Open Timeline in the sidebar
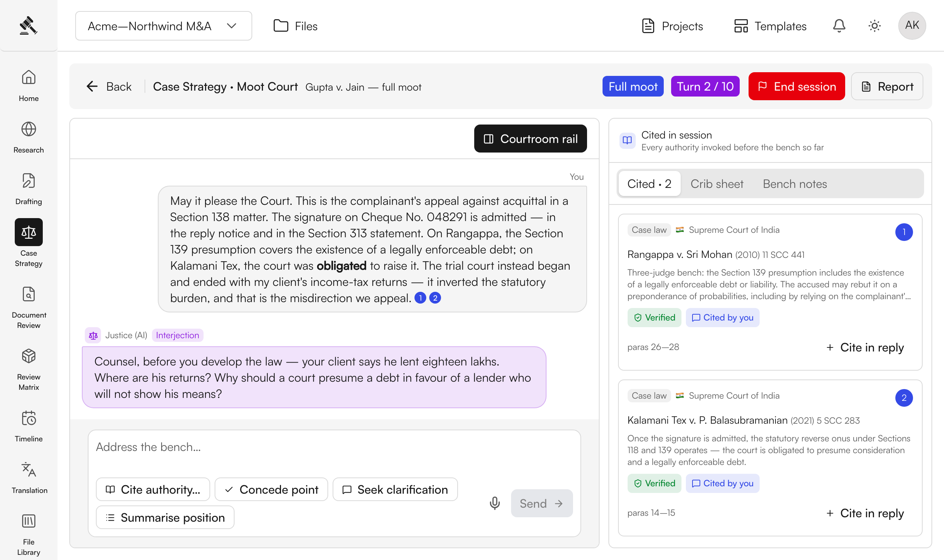Viewport: 944px width, 560px height. pyautogui.click(x=29, y=426)
